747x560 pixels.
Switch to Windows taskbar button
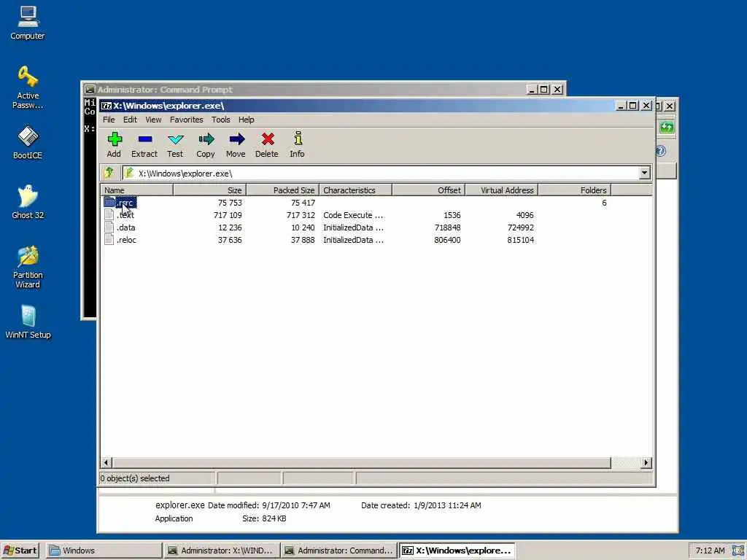click(104, 551)
